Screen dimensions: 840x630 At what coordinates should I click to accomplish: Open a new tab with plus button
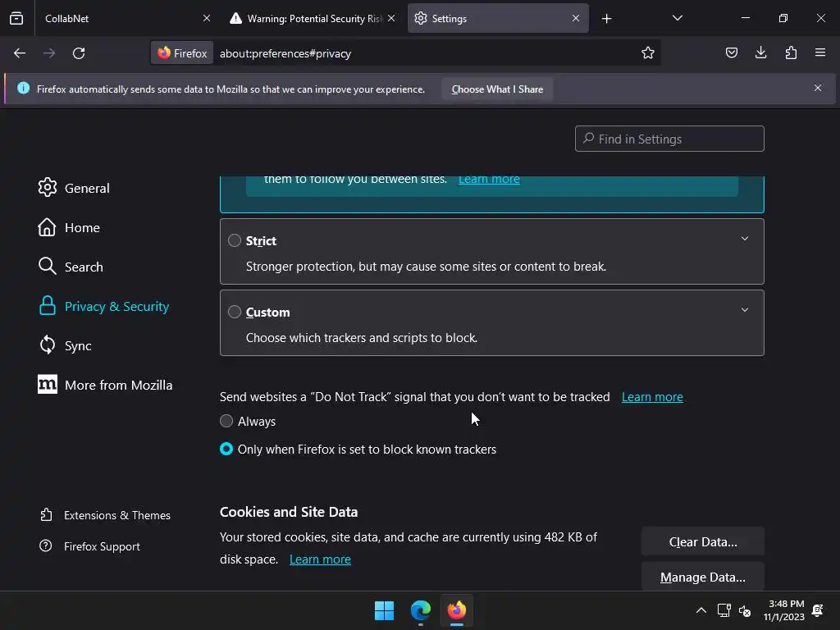(606, 19)
